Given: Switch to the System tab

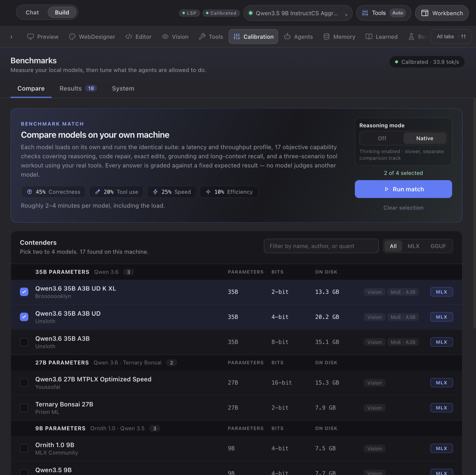Looking at the screenshot, I should click(123, 88).
